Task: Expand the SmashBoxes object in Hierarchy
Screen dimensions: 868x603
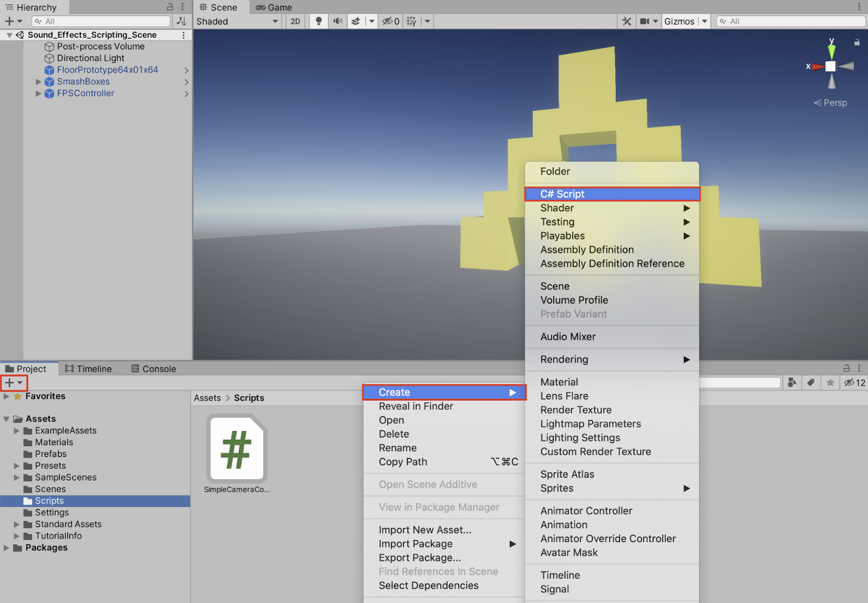Action: tap(39, 82)
